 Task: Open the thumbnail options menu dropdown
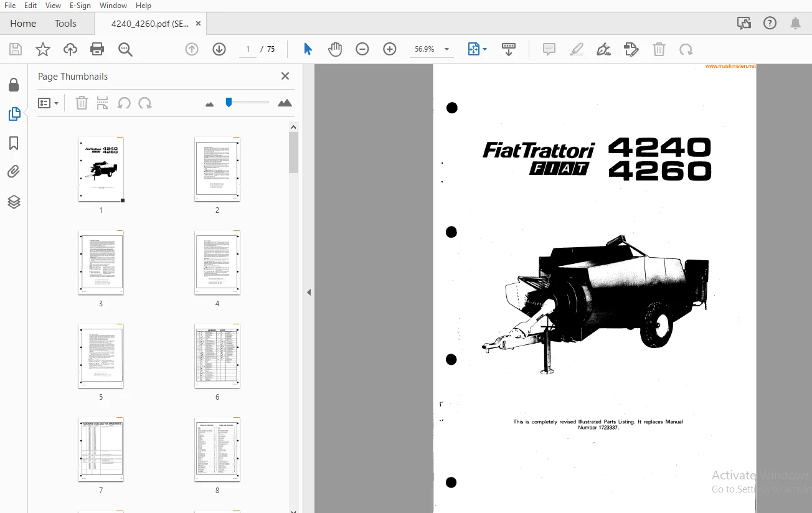[x=48, y=103]
